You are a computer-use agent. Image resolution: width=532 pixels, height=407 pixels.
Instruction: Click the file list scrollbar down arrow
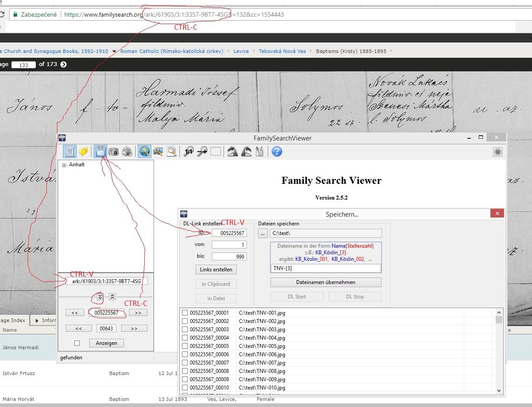pos(499,391)
